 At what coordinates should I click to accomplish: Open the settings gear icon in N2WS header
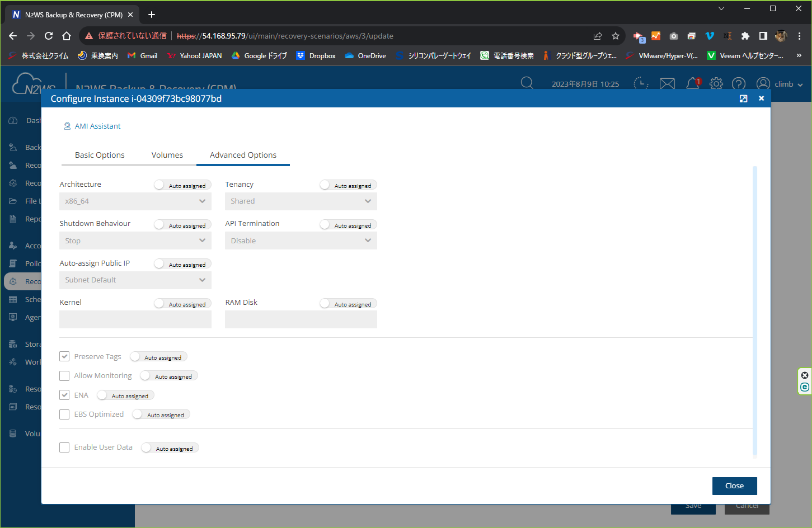point(716,84)
